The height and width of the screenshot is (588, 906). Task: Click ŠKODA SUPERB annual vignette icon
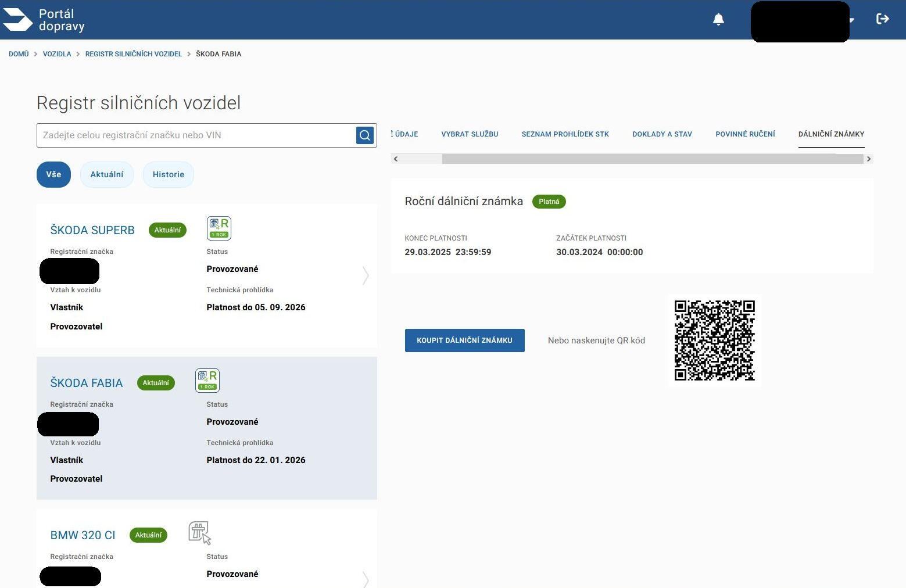tap(219, 228)
